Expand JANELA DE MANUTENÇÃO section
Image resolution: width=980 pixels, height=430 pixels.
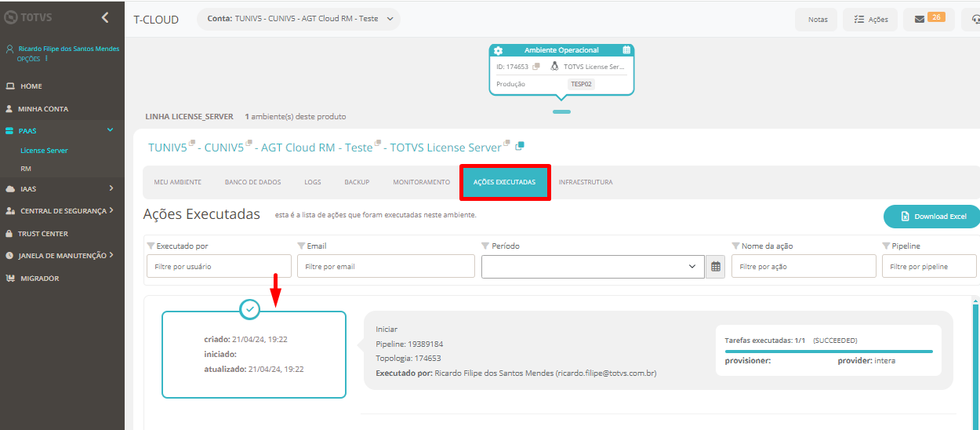[111, 255]
